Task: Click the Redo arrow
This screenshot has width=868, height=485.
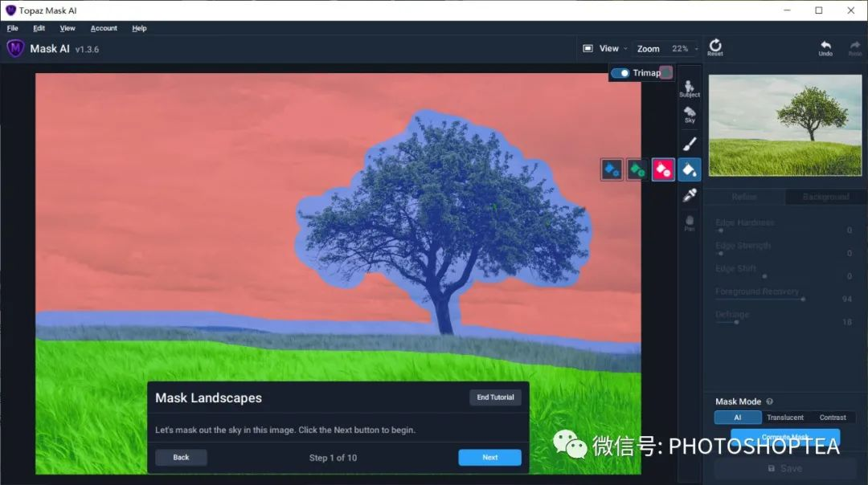Action: point(854,48)
